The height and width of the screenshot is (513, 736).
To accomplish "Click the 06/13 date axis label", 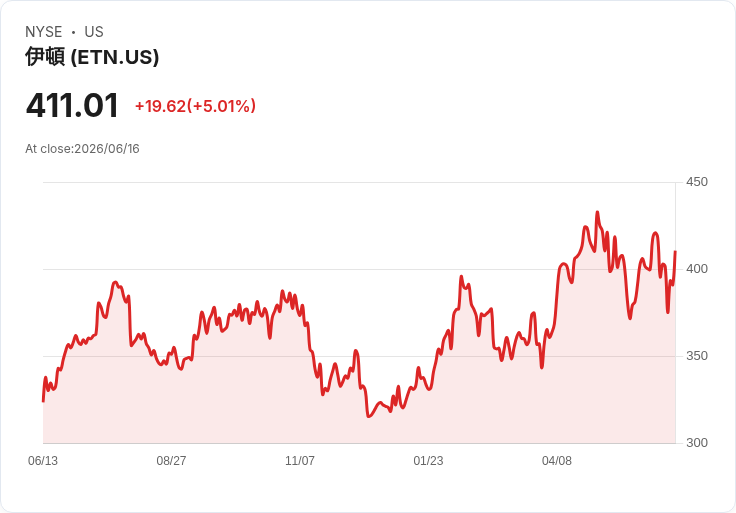I will point(43,461).
